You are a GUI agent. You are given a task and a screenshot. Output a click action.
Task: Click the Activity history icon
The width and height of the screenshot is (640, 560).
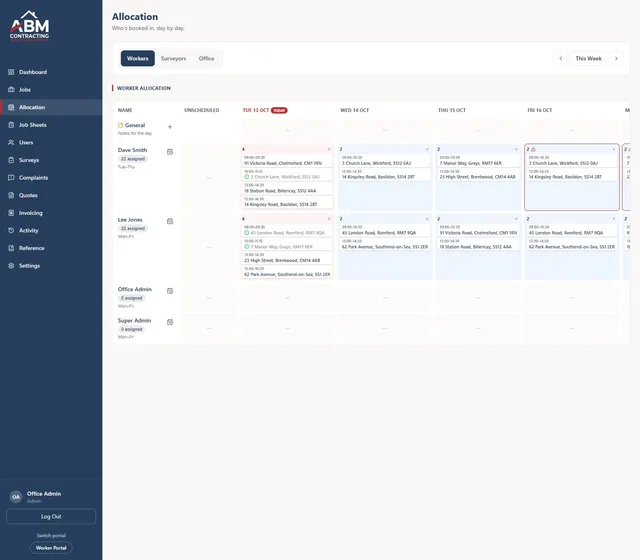[11, 230]
